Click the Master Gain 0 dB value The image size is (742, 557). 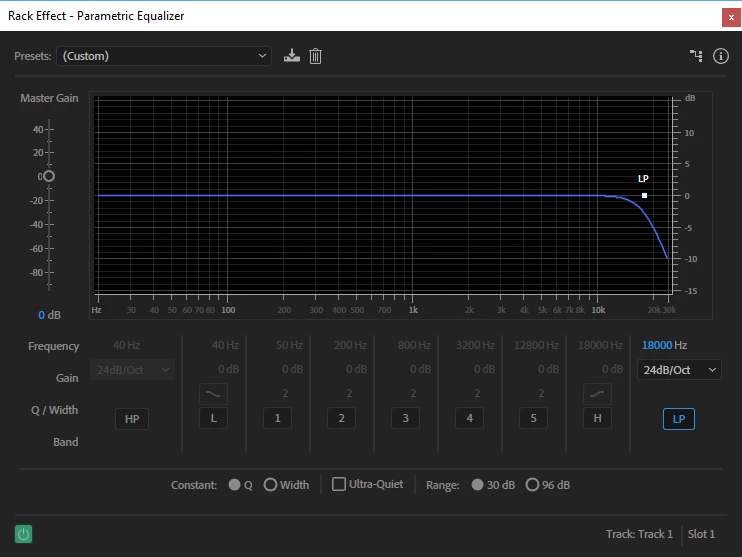[49, 315]
